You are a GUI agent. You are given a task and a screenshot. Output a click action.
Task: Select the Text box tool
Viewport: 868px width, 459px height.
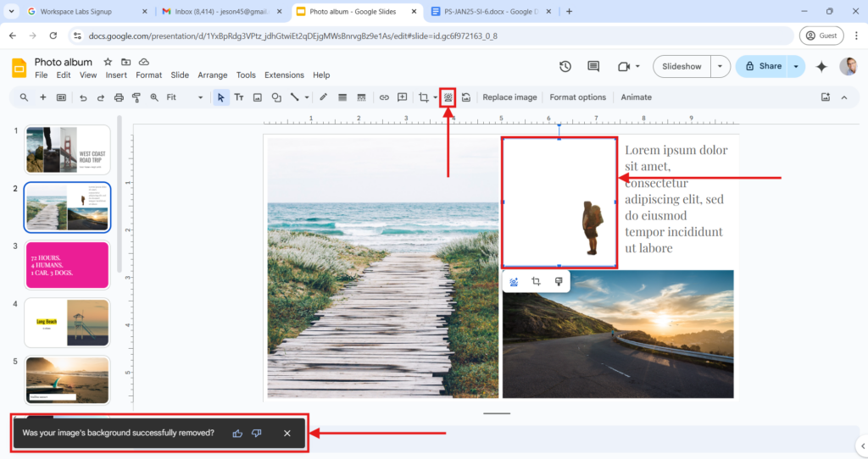tap(239, 97)
